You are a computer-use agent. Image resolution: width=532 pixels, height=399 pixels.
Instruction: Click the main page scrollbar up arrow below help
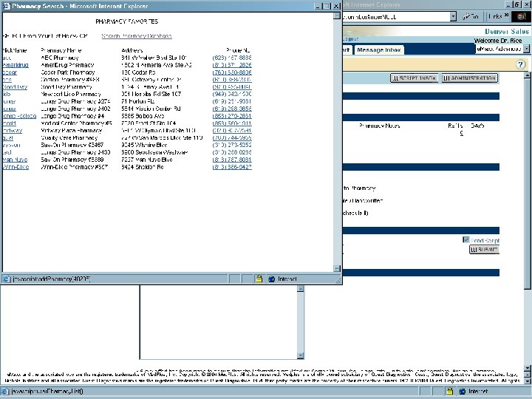coord(527,75)
